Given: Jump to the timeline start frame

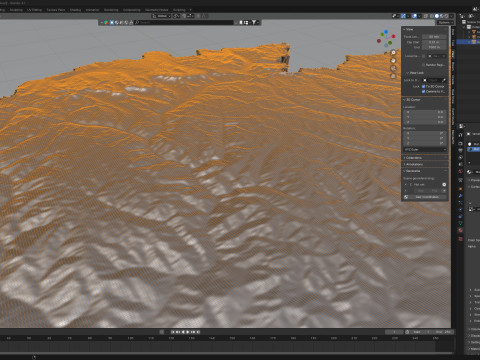Looking at the screenshot, I should [x=173, y=332].
